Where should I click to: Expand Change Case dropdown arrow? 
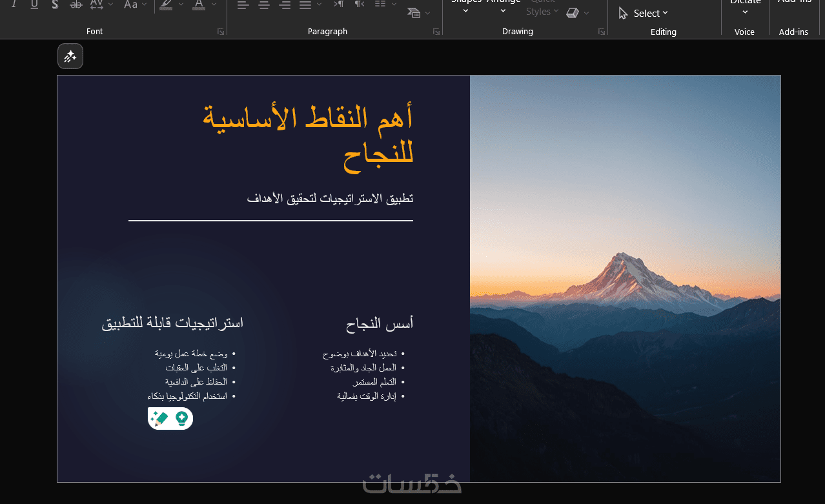click(144, 4)
